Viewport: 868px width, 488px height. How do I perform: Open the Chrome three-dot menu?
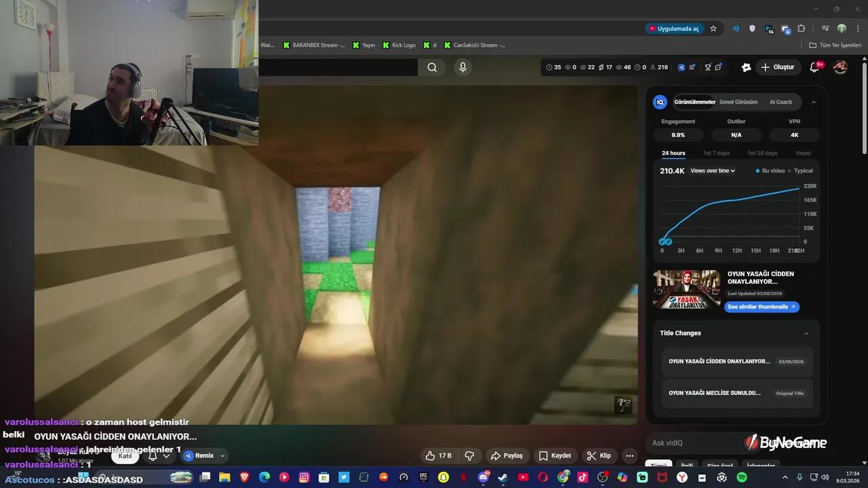point(856,28)
